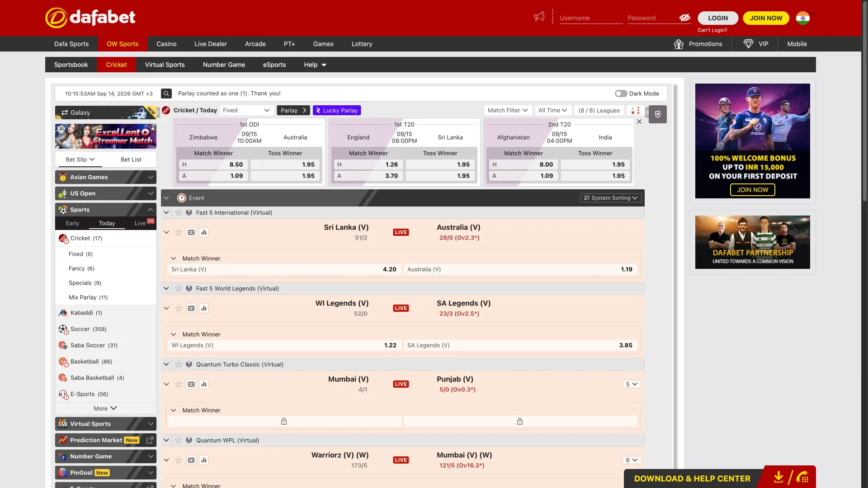Open the Casino menu item

click(x=166, y=44)
